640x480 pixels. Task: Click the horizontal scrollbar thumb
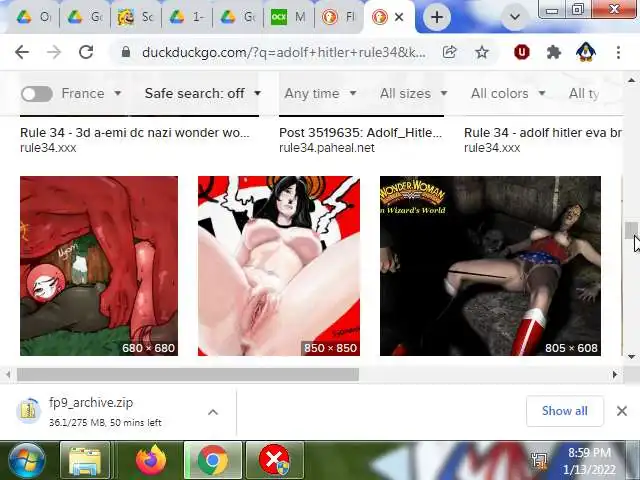[188, 374]
